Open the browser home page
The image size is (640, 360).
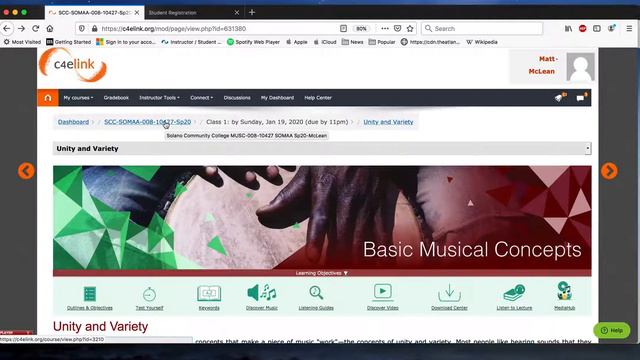[50, 29]
